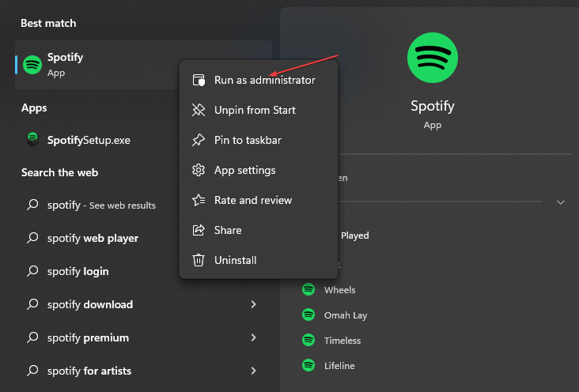Click the SpotifySetup.exe installer icon

(x=32, y=140)
